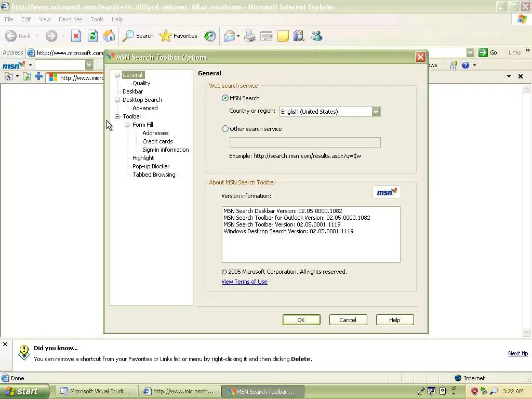Image resolution: width=532 pixels, height=399 pixels.
Task: Select the MSN Search radio button
Action: 225,98
